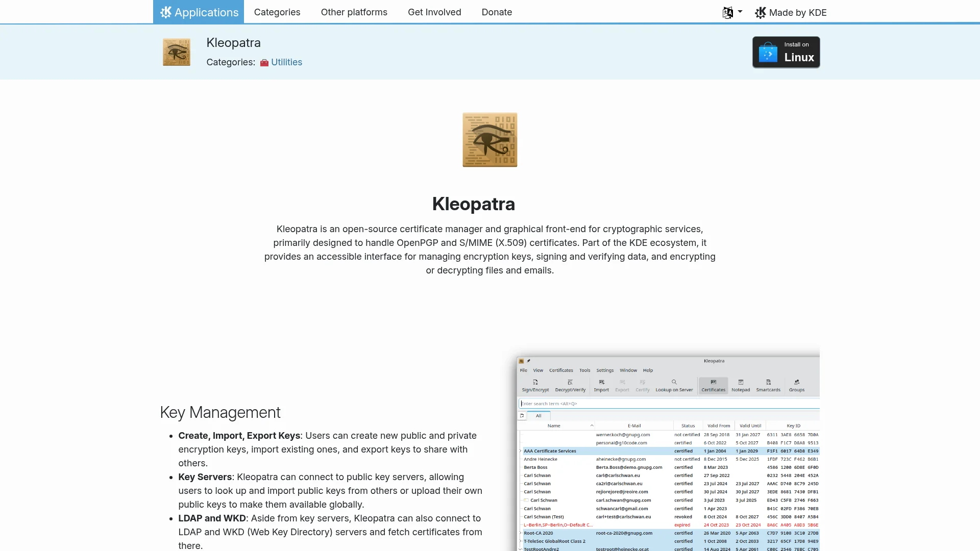
Task: Click the Kleopatra window icon in screenshot title bar
Action: (x=521, y=361)
